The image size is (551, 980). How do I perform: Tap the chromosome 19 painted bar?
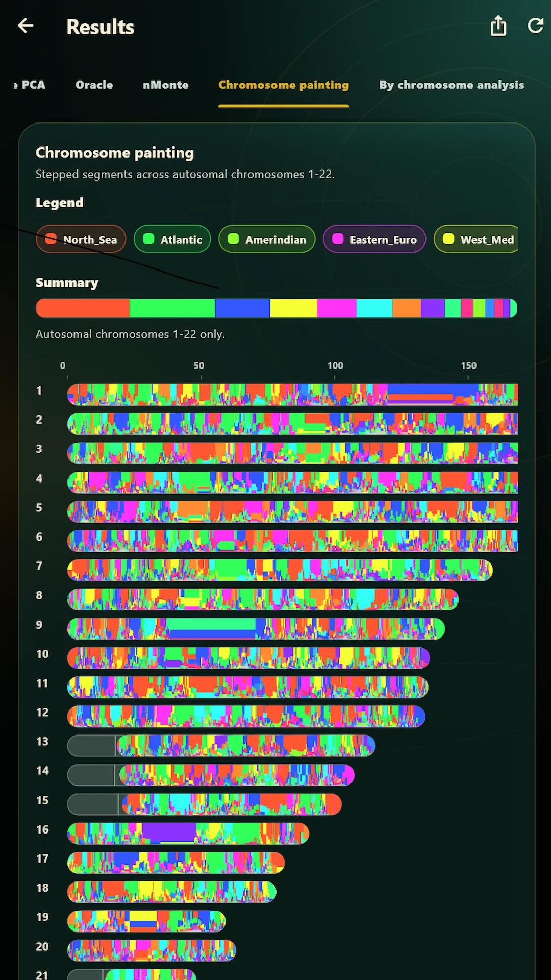tap(146, 921)
